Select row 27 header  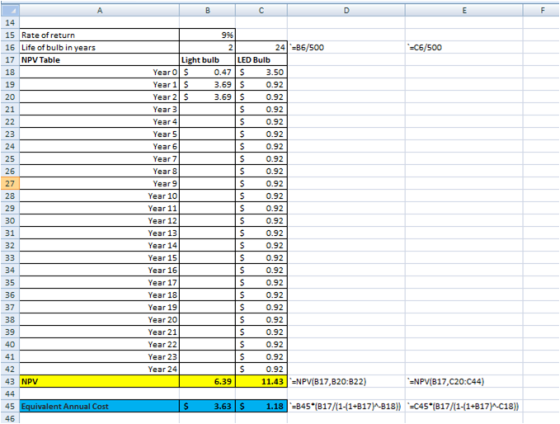click(x=10, y=184)
